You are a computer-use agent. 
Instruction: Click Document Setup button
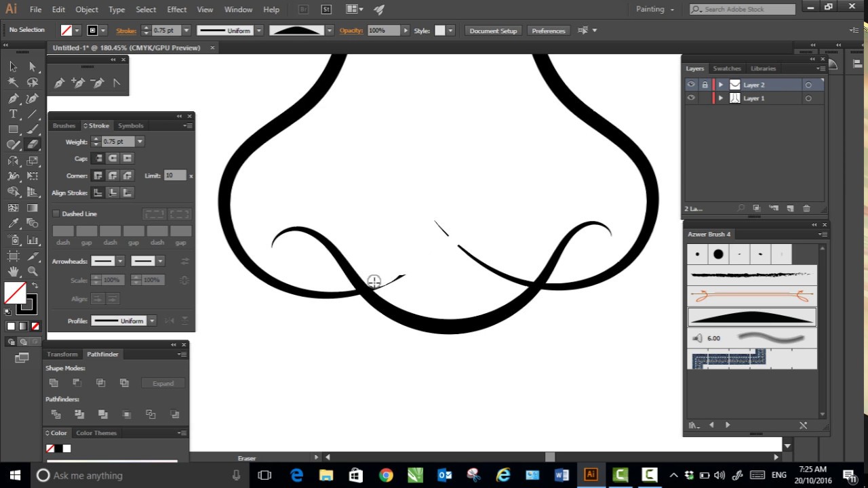tap(493, 30)
